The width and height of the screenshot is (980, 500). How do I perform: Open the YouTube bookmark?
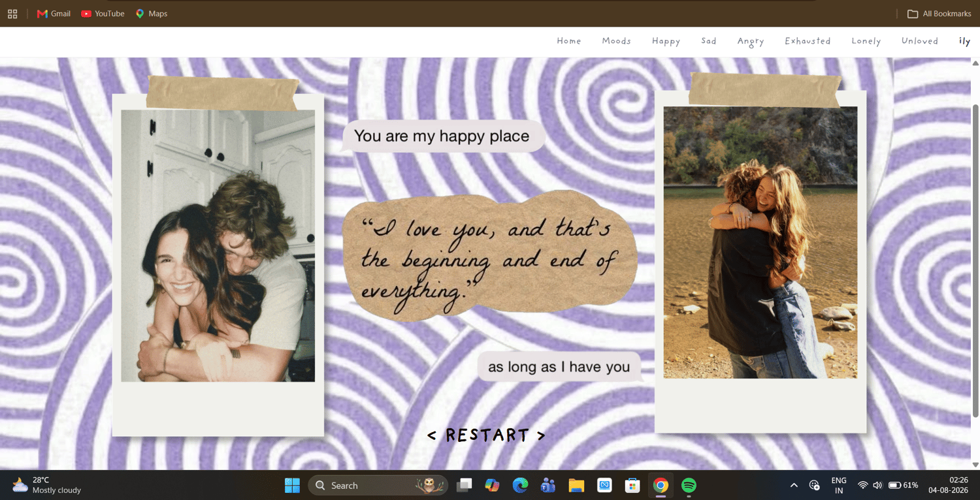pyautogui.click(x=103, y=14)
